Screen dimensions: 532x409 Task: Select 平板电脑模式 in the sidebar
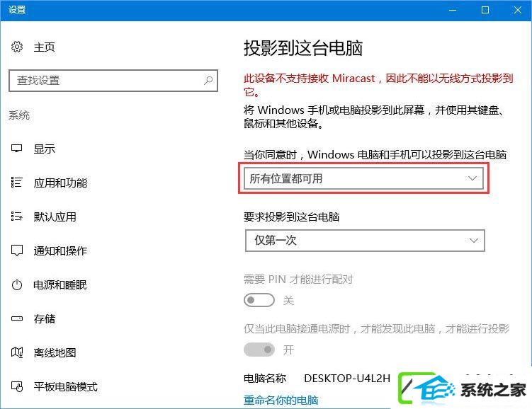[x=65, y=386]
